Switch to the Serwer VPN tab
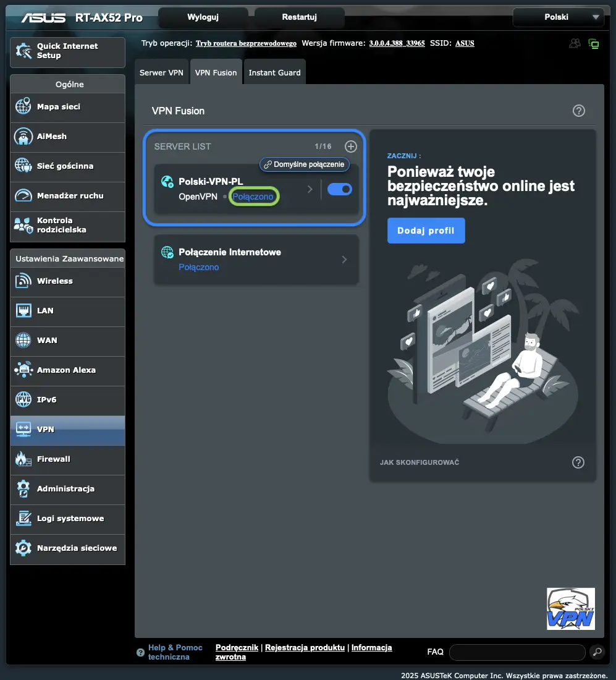The height and width of the screenshot is (680, 616). tap(161, 72)
